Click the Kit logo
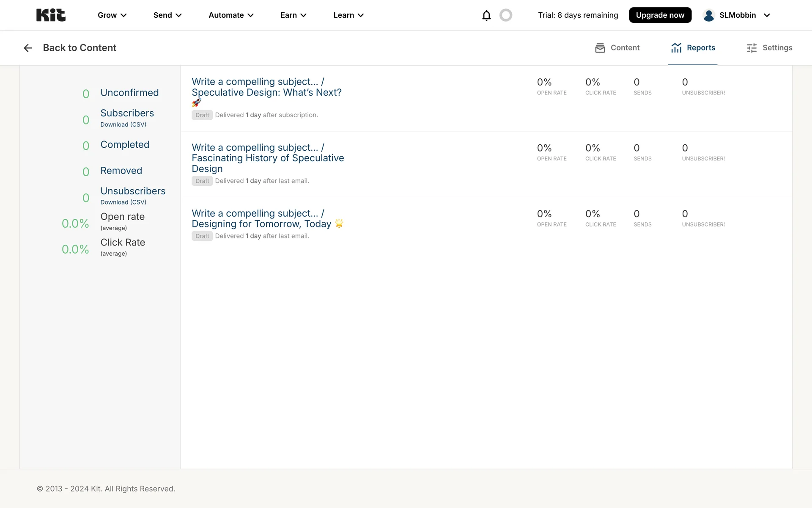Image resolution: width=812 pixels, height=508 pixels. pos(51,15)
